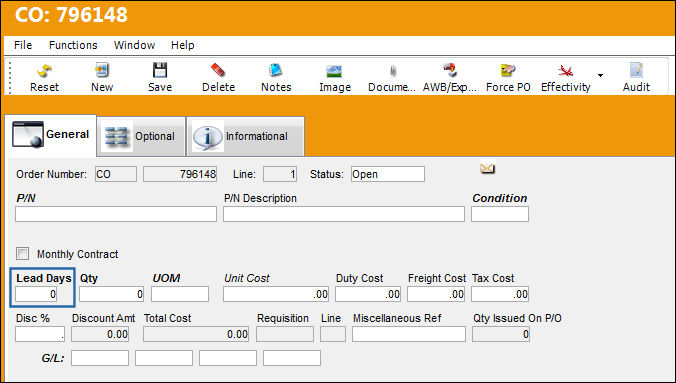Image resolution: width=676 pixels, height=383 pixels.
Task: Switch to the Optional tab
Action: (141, 136)
